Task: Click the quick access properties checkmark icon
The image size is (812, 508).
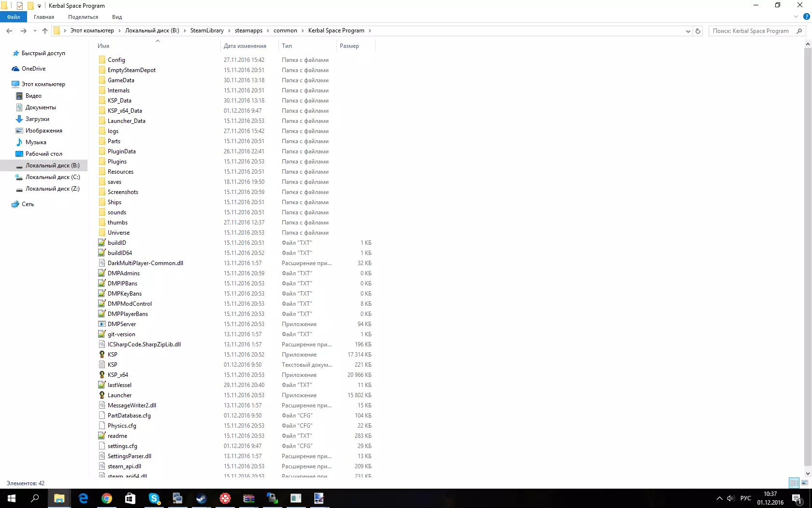Action: [20, 6]
